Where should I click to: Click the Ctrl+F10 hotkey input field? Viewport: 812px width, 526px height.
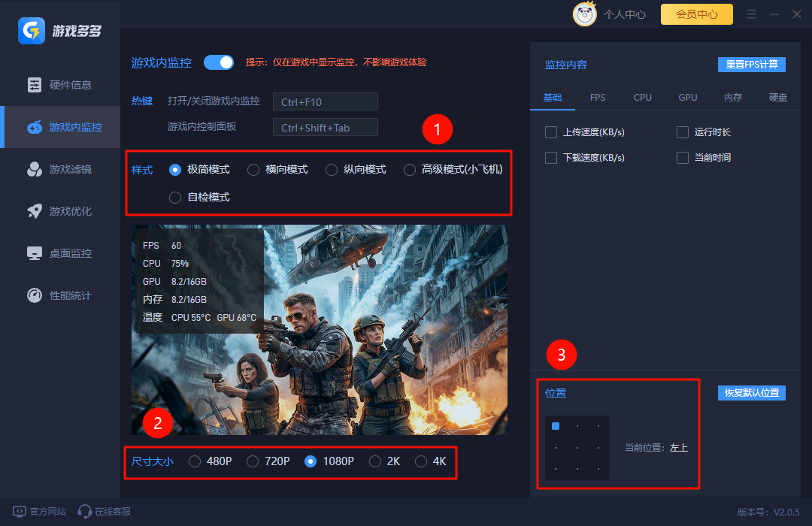(x=325, y=101)
